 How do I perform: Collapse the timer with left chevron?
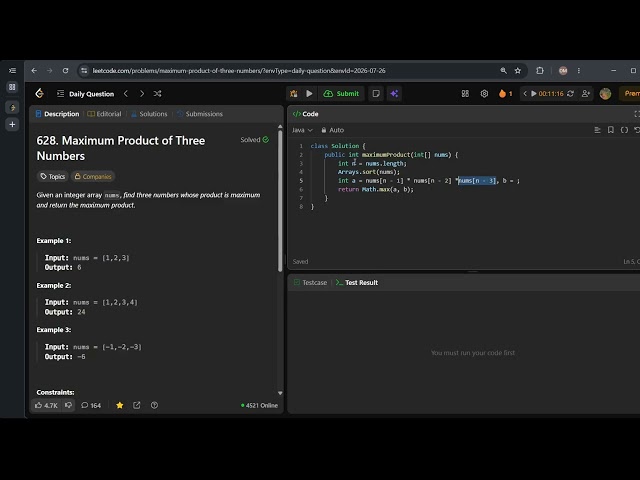[525, 93]
